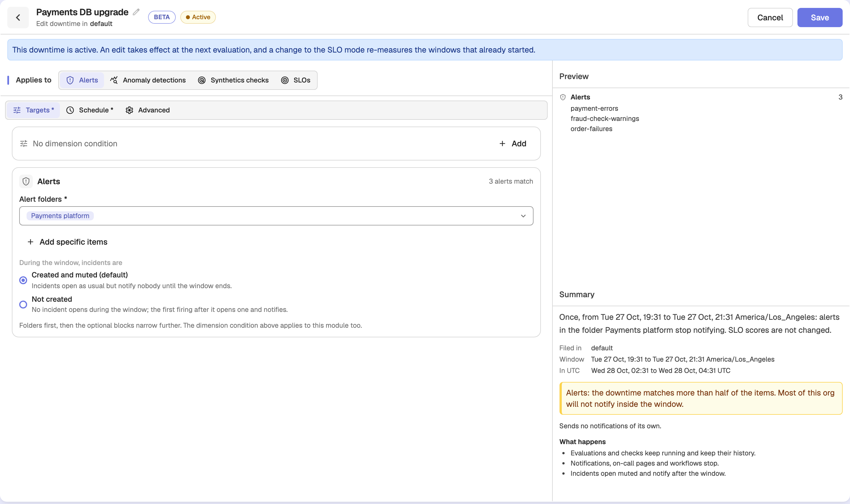Screen dimensions: 850x504
Task: Save the downtime changes
Action: click(x=820, y=18)
